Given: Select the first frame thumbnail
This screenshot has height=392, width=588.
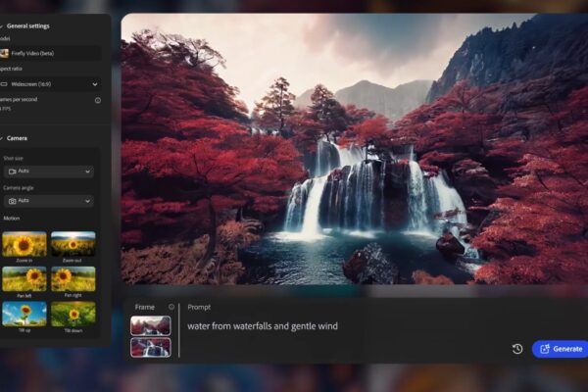Looking at the screenshot, I should 151,324.
